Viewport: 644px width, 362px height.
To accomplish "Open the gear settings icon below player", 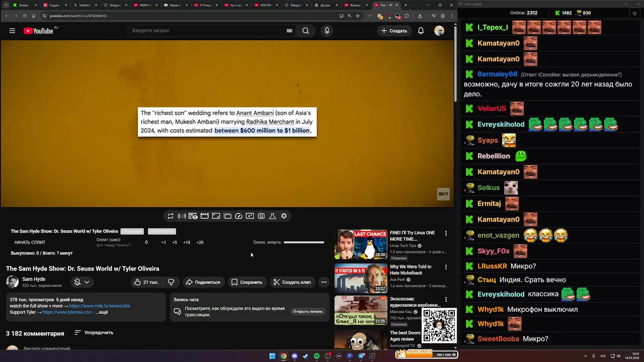I will (x=284, y=216).
